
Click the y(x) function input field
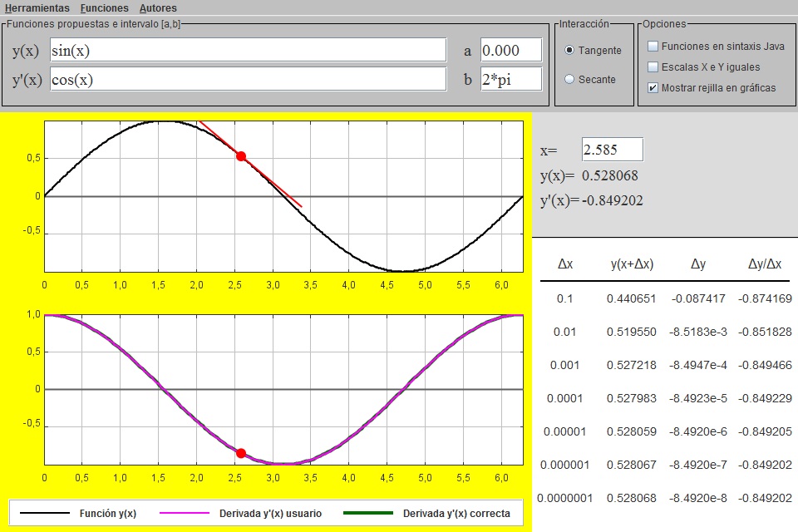coord(248,50)
